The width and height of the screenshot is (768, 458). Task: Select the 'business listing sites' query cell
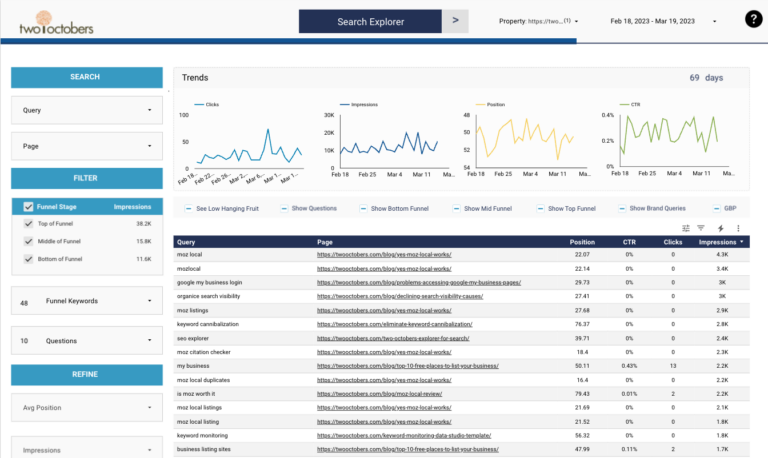click(204, 449)
